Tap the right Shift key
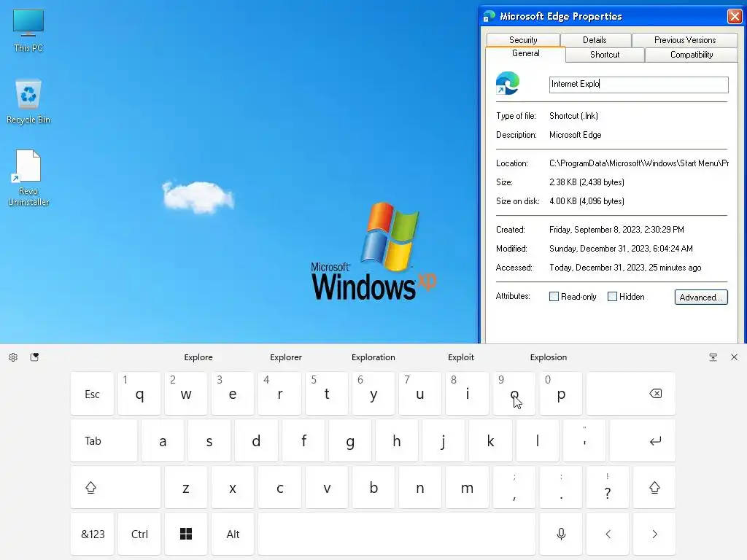The image size is (747, 560). pyautogui.click(x=654, y=487)
